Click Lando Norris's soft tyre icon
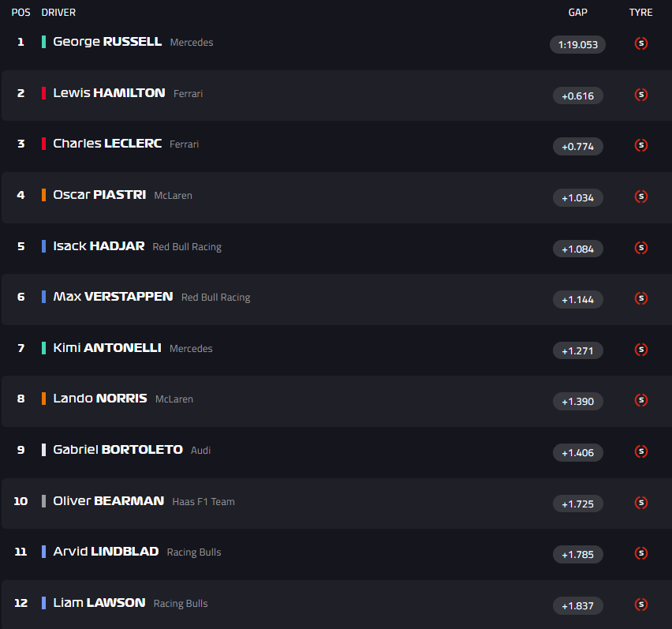The image size is (672, 629). coord(641,400)
